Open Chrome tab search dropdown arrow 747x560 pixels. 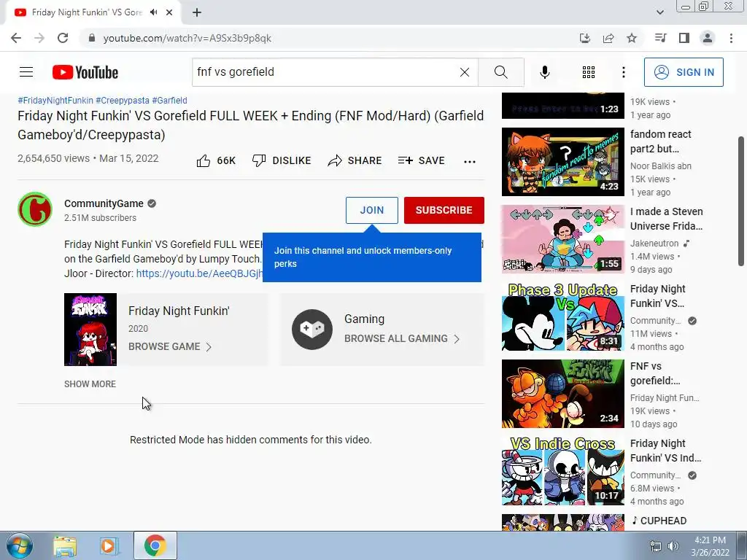point(660,12)
